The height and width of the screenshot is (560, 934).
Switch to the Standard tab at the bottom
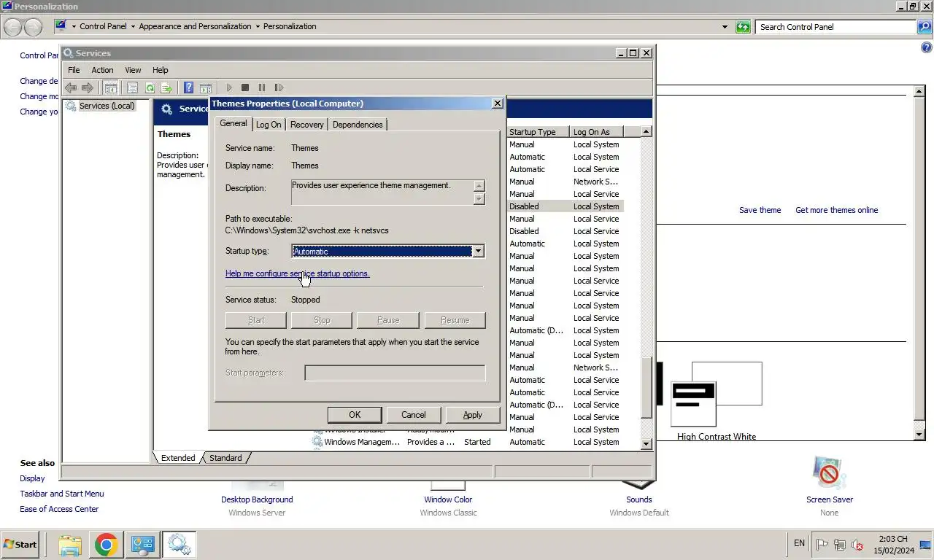[x=225, y=458]
